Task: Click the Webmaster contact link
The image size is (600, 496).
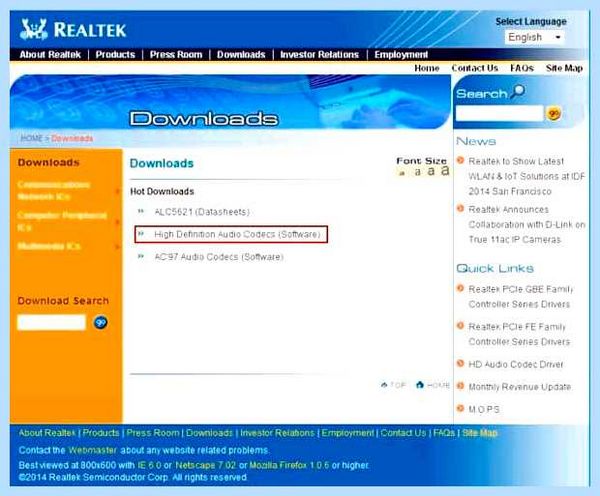Action: [92, 450]
